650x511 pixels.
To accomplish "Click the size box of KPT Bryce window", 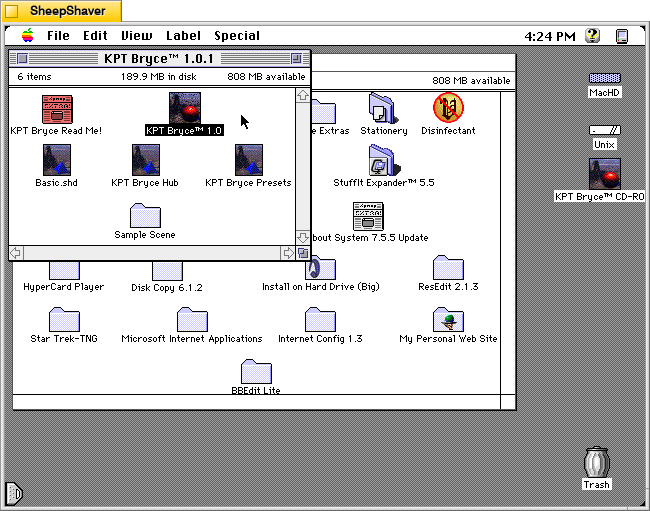I will tap(303, 253).
